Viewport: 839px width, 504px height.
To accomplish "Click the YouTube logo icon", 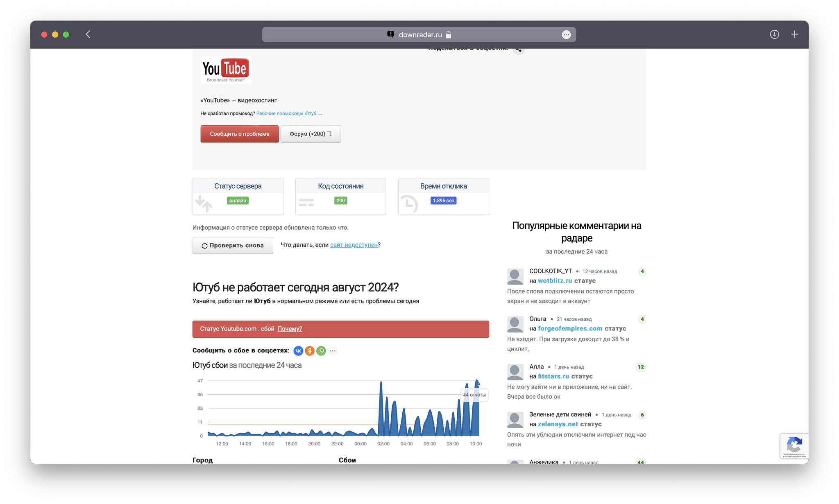I will 225,70.
